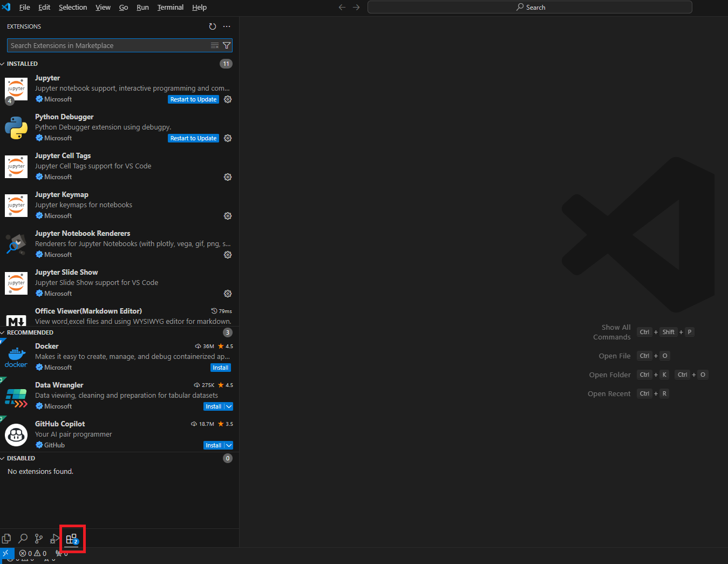Install the Data Wrangler extension
This screenshot has width=728, height=564.
coord(214,406)
